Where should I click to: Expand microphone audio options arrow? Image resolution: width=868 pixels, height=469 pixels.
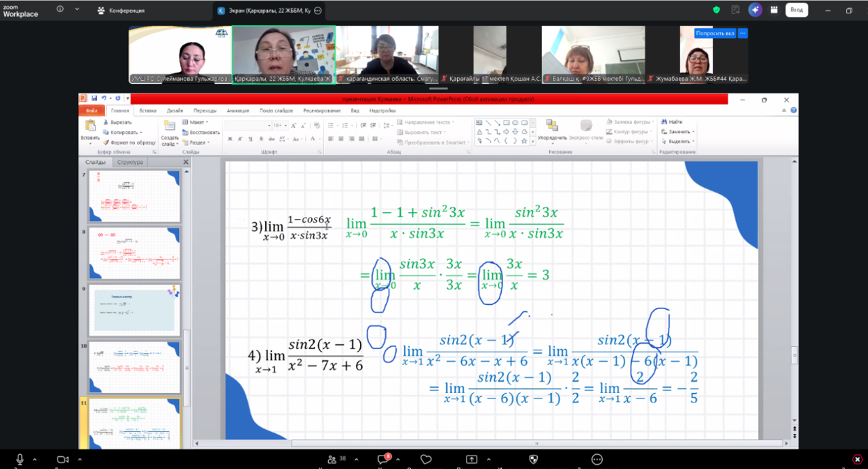tap(35, 459)
